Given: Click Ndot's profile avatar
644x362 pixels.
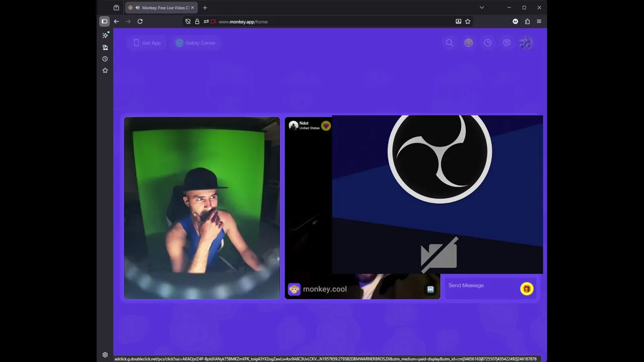Looking at the screenshot, I should pyautogui.click(x=293, y=126).
